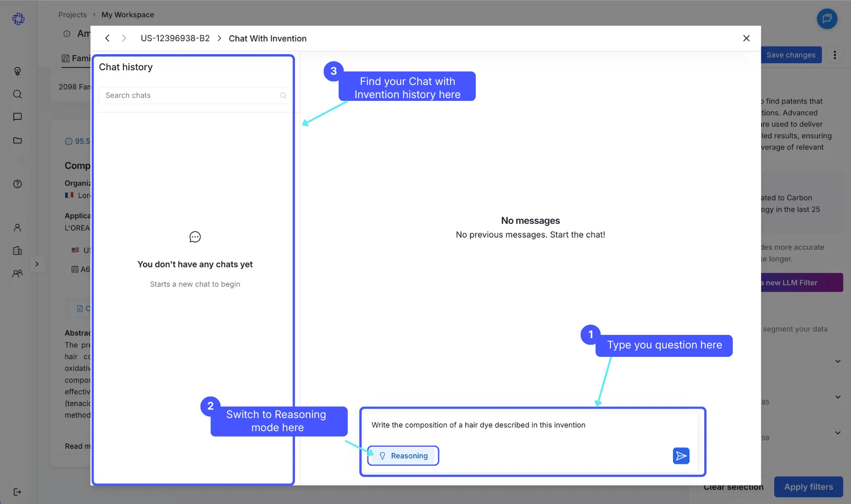Click the new LLM Filter button
This screenshot has width=851, height=504.
pyautogui.click(x=801, y=283)
